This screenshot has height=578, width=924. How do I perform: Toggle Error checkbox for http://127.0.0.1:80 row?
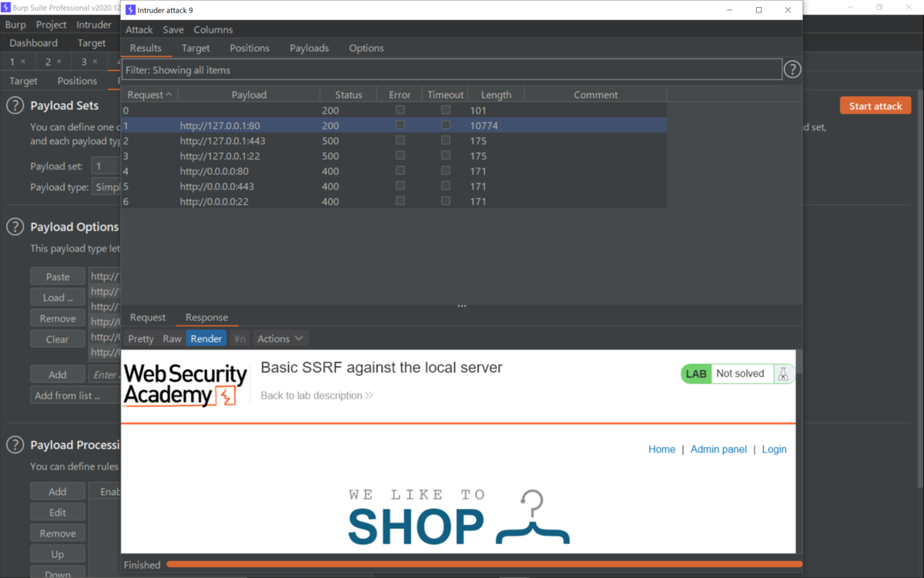coord(400,125)
